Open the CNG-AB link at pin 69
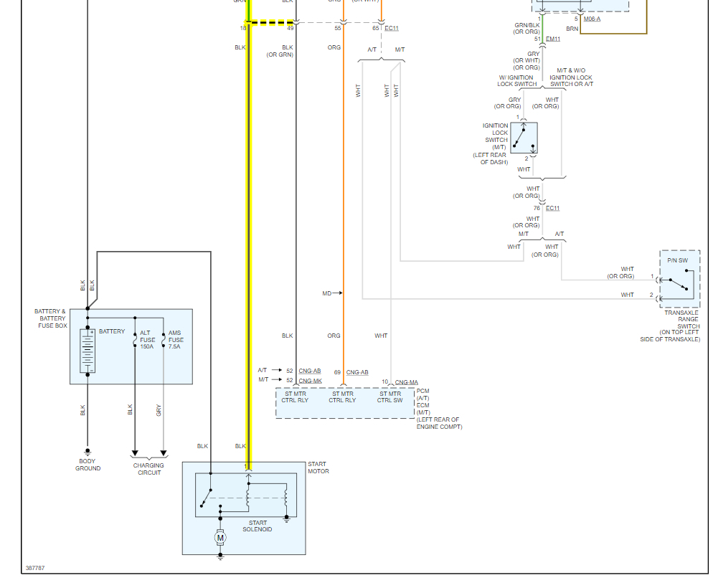 (357, 372)
